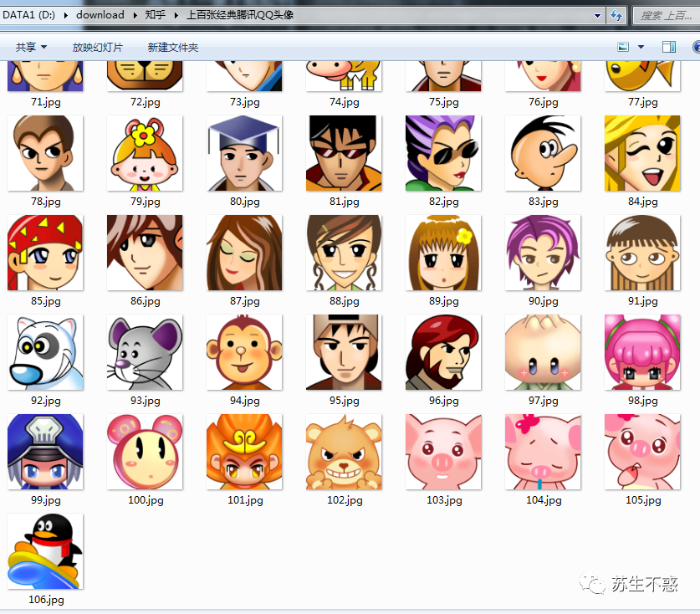Select the 94.jpg monkey thumbnail
Screen dimensions: 700x614
pos(245,352)
